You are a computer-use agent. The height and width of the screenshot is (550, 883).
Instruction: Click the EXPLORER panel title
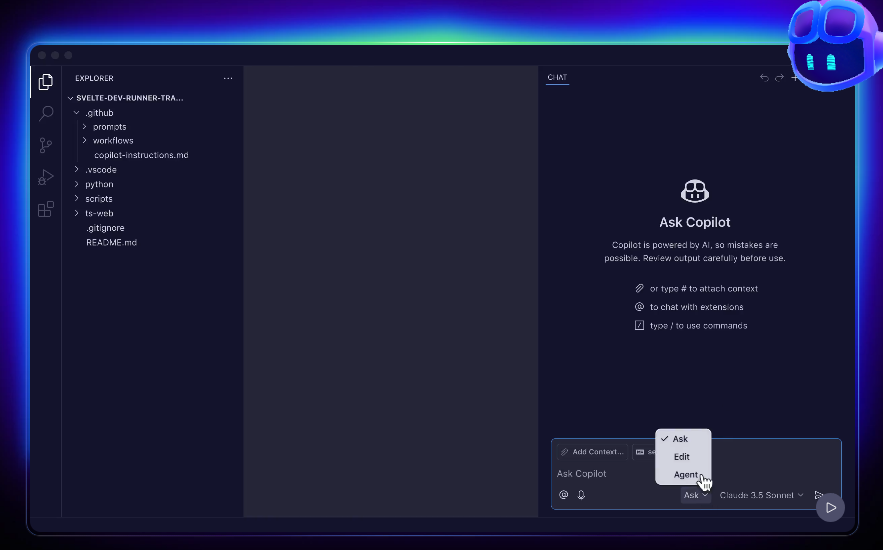[x=95, y=78]
